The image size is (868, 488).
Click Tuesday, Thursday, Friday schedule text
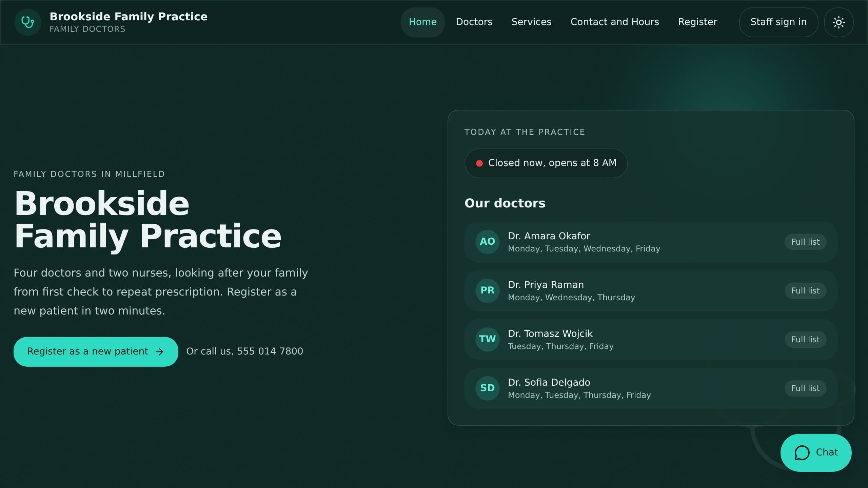point(561,346)
